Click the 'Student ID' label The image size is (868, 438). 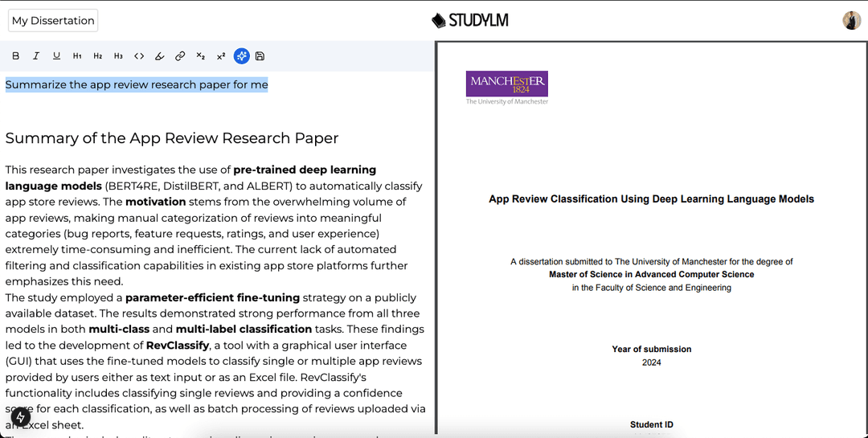(x=652, y=424)
